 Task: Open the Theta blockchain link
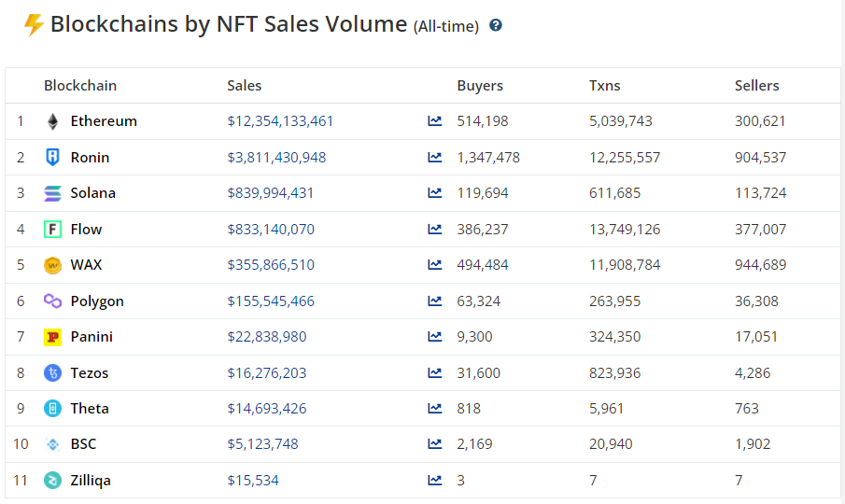click(90, 409)
